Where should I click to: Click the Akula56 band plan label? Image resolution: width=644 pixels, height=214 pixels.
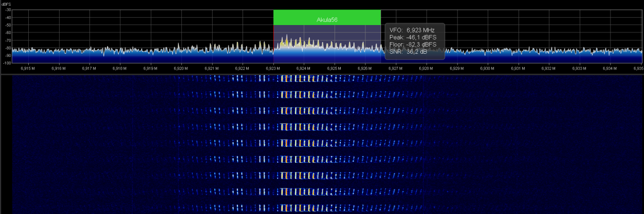tap(327, 18)
